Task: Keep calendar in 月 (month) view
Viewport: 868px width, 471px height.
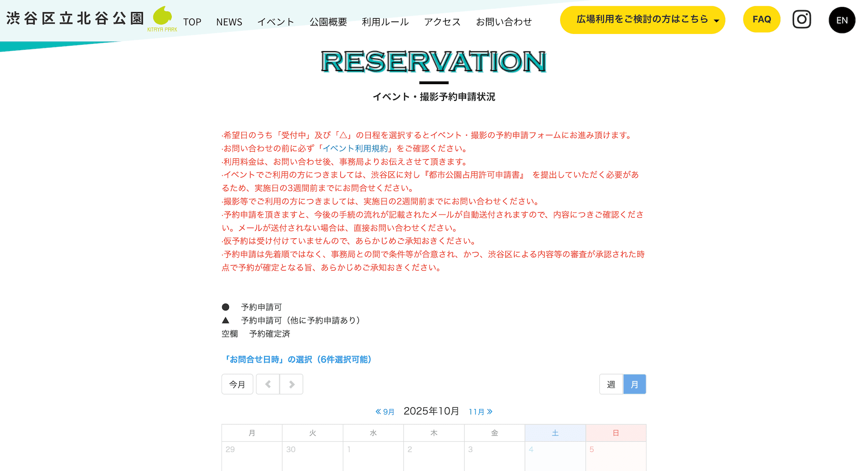Action: (635, 384)
